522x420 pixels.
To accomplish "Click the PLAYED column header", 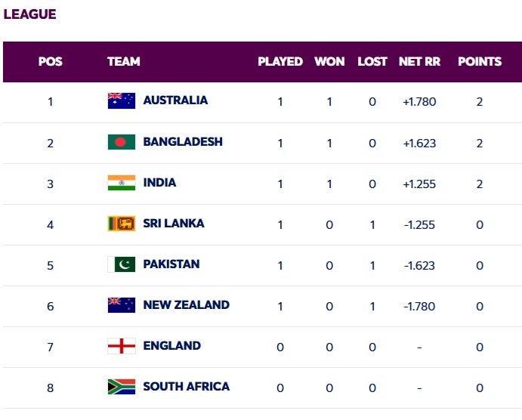I will pos(280,62).
